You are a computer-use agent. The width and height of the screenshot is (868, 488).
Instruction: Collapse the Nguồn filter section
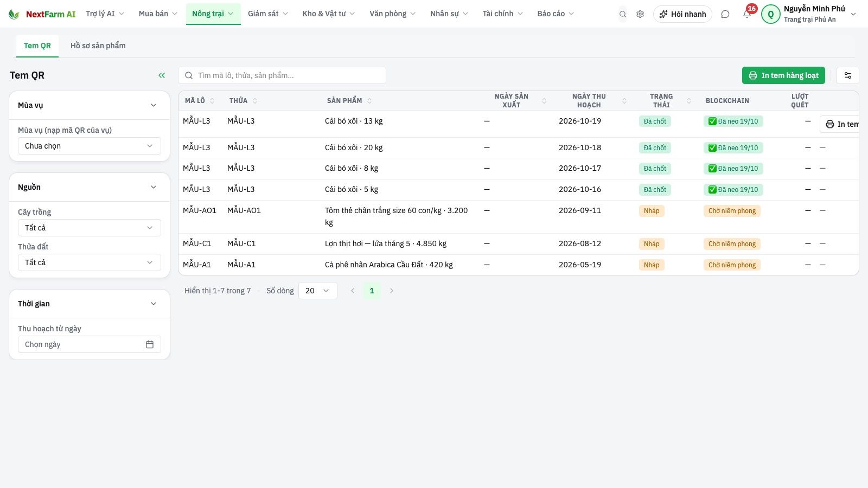pyautogui.click(x=154, y=187)
